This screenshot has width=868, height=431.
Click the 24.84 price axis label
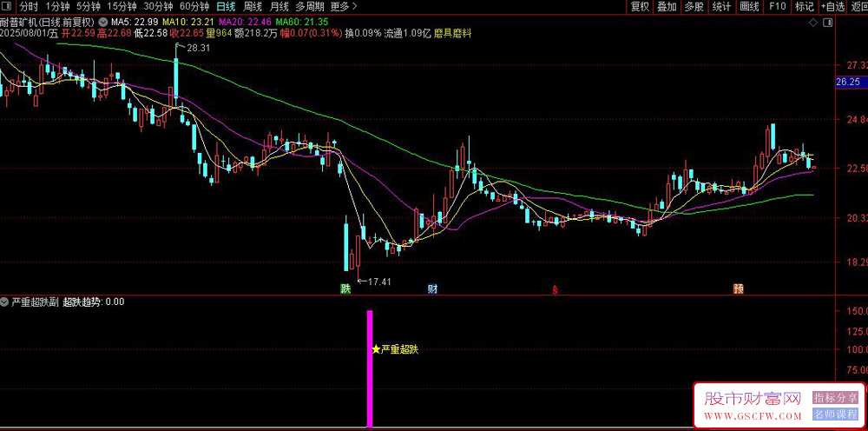(857, 119)
